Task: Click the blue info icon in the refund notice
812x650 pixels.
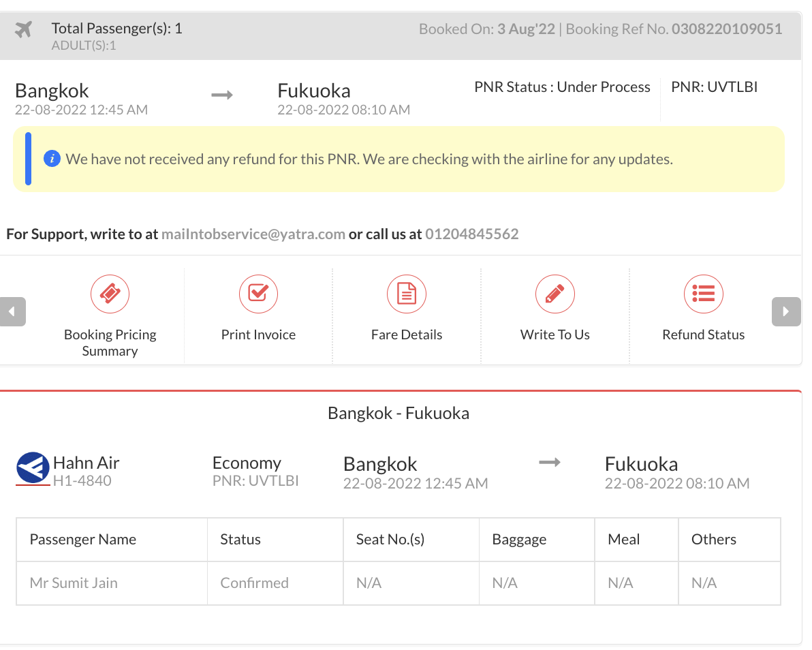Action: click(52, 159)
